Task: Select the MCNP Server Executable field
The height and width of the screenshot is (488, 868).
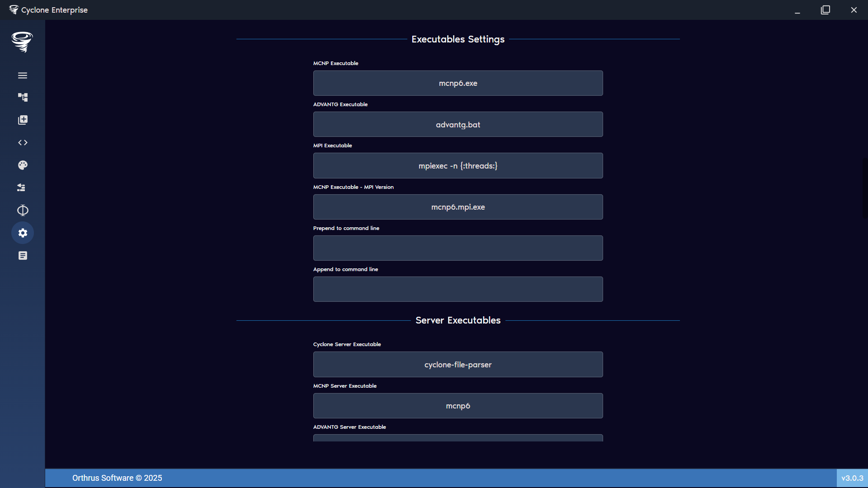Action: (458, 405)
